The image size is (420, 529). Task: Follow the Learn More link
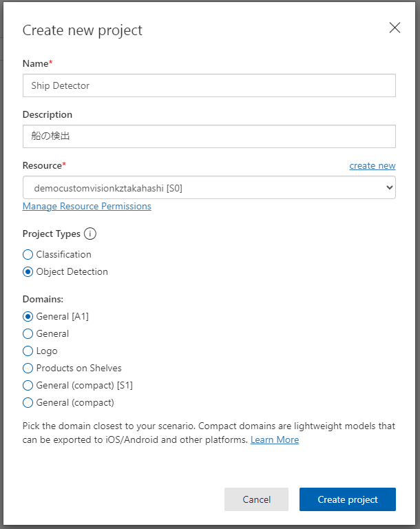point(274,439)
